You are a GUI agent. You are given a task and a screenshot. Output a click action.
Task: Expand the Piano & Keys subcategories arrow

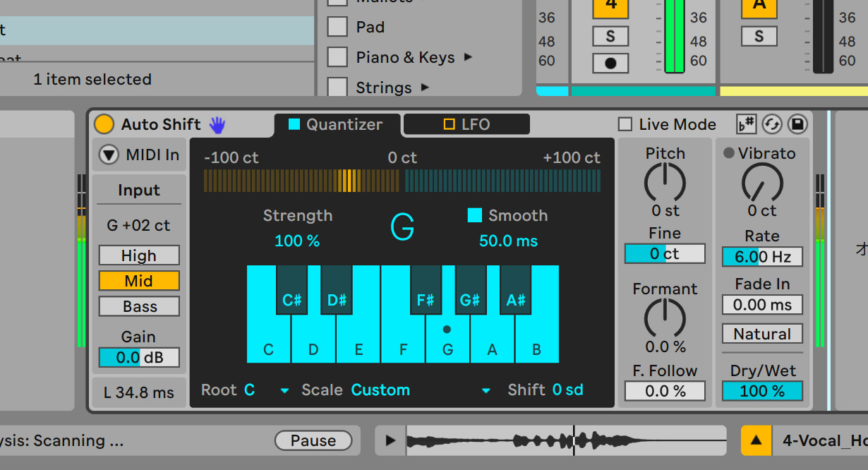pyautogui.click(x=468, y=57)
